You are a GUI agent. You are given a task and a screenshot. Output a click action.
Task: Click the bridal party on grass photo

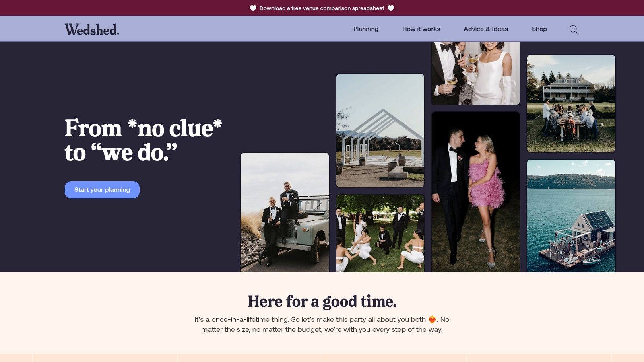pyautogui.click(x=380, y=233)
